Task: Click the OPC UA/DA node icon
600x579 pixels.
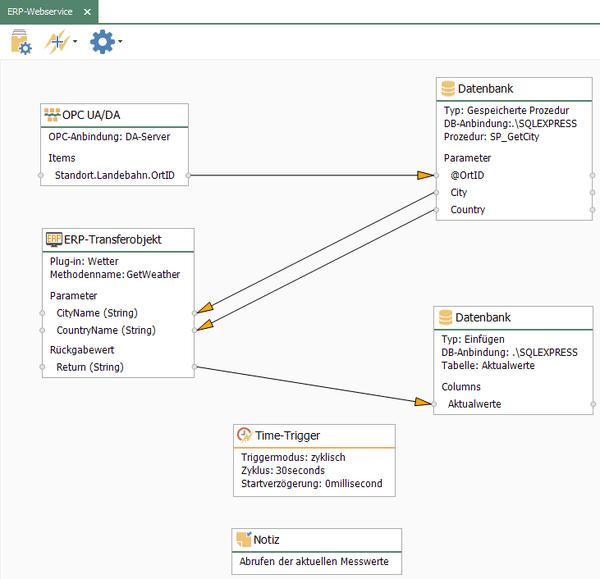Action: point(52,114)
